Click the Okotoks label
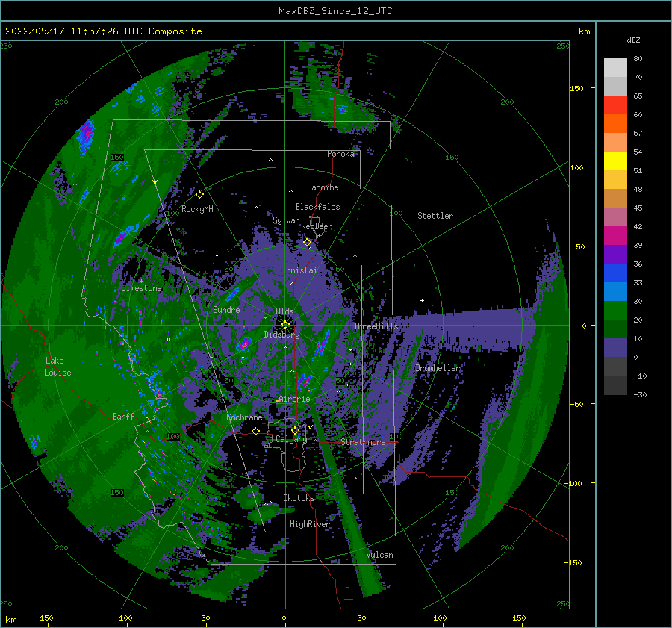 299,498
